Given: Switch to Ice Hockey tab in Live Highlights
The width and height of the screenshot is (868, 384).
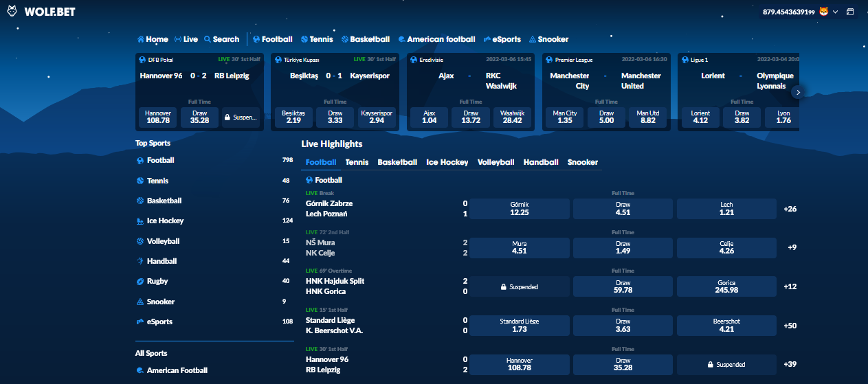Looking at the screenshot, I should tap(447, 162).
